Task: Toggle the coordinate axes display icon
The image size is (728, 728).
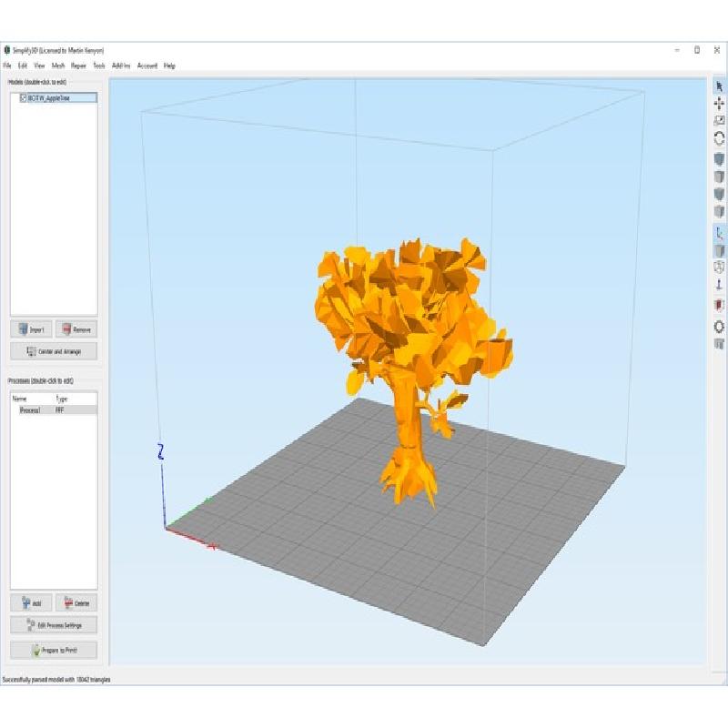Action: click(x=719, y=233)
